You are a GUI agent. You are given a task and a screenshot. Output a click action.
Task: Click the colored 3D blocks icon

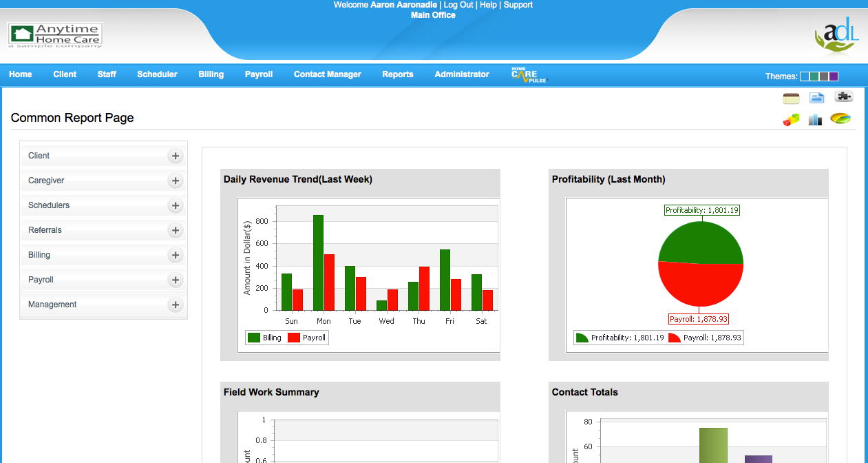tap(791, 120)
